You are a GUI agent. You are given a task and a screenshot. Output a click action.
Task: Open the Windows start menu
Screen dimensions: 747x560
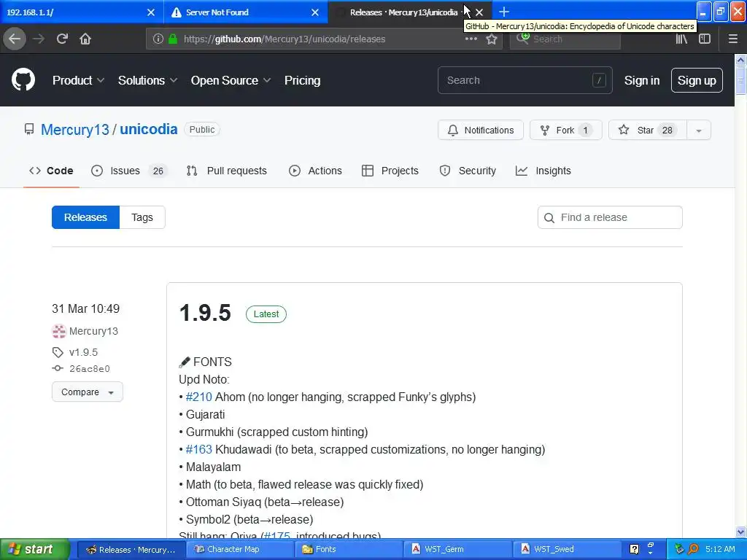35,549
